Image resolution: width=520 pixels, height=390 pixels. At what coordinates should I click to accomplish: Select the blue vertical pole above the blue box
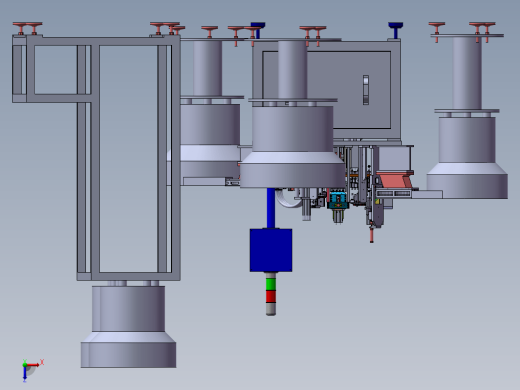pos(271,208)
